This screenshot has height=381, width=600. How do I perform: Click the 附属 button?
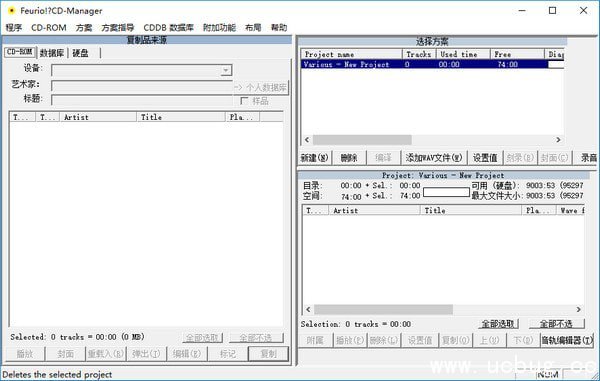[315, 340]
